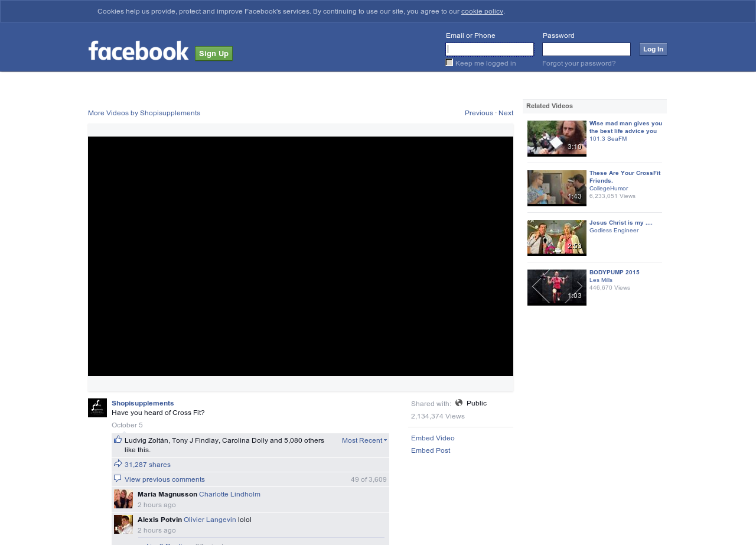Open Charlotte Lindholm tagged profile

[230, 494]
